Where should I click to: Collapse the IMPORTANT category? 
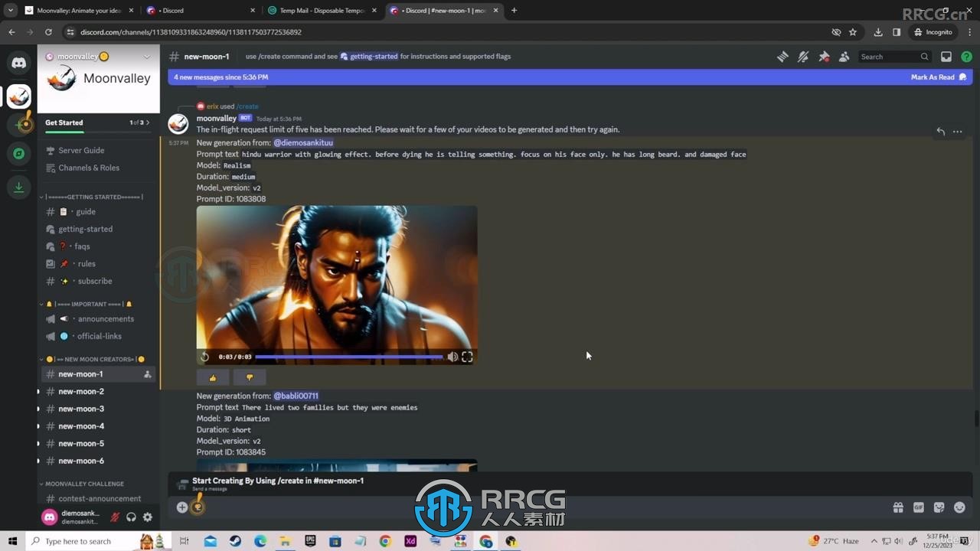tap(87, 304)
